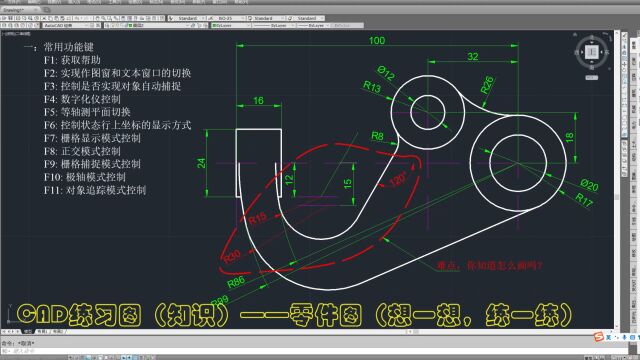Viewport: 640px width, 360px height.
Task: Click the green color swatch in color control
Action: tap(214, 25)
